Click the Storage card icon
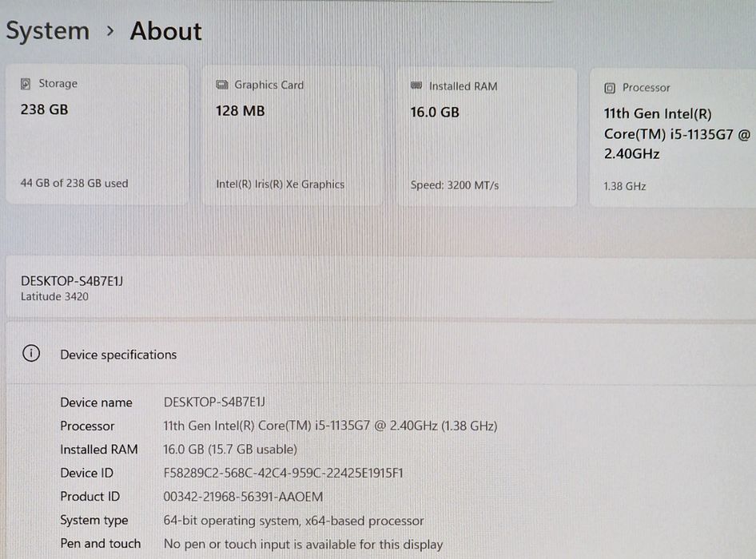Screen dimensions: 756x559 pyautogui.click(x=26, y=84)
